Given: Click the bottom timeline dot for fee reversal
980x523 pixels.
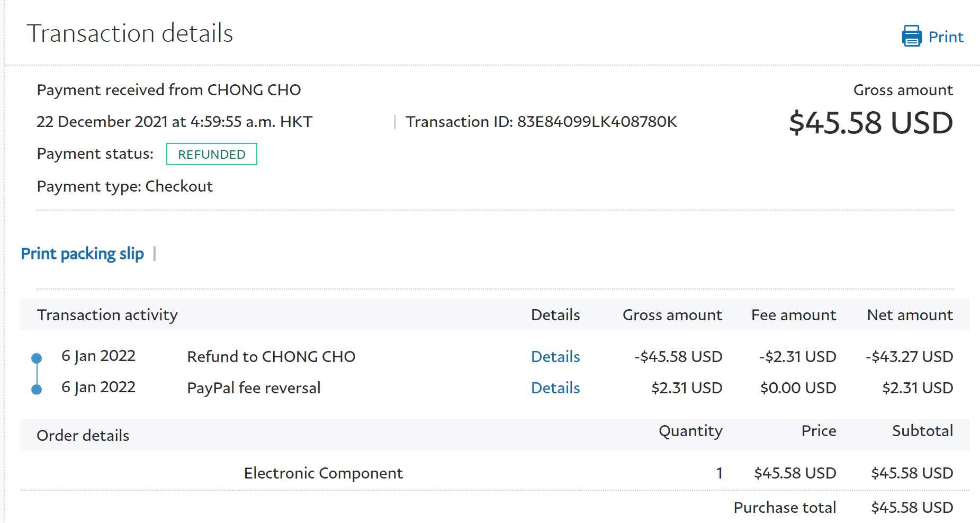Looking at the screenshot, I should [37, 390].
